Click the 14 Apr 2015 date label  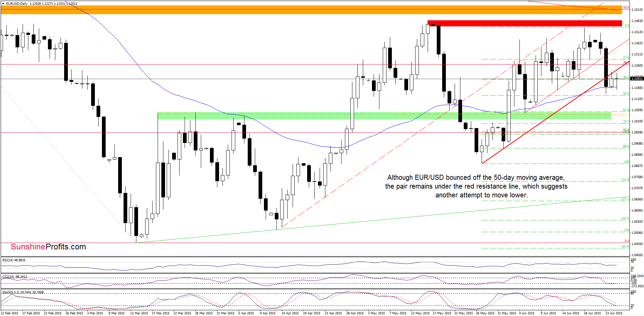[290, 313]
